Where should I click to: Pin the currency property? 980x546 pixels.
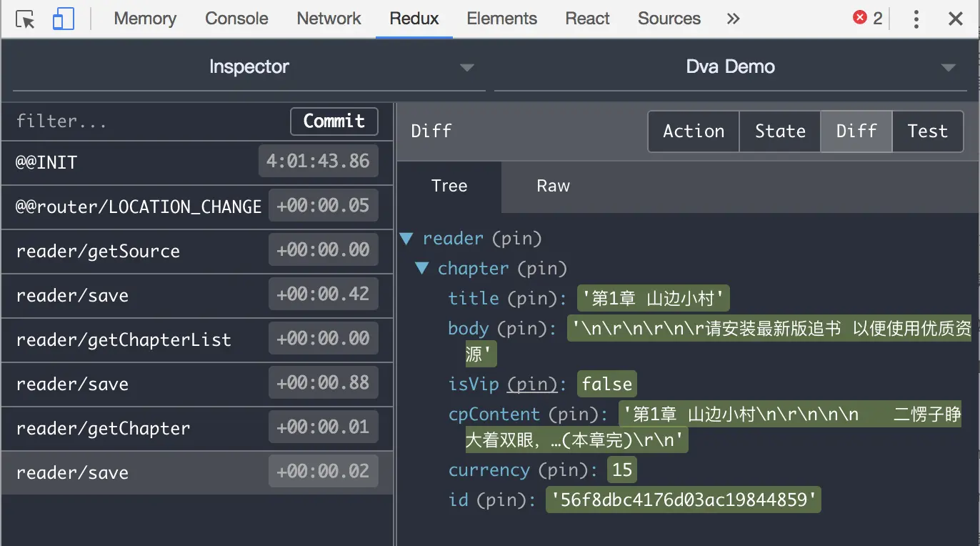click(x=564, y=470)
